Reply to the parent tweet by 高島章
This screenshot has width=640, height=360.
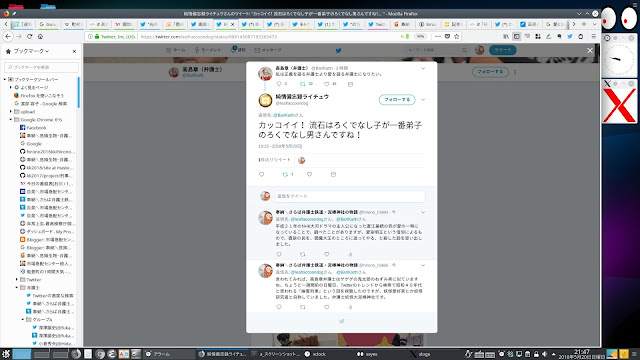[279, 84]
